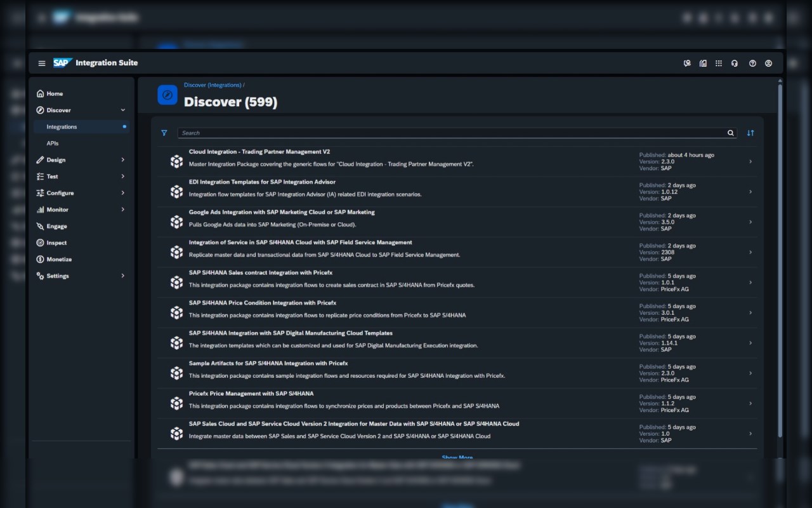Open SAP S/4HANA Price Condition Integration with Pricefx

coord(263,303)
